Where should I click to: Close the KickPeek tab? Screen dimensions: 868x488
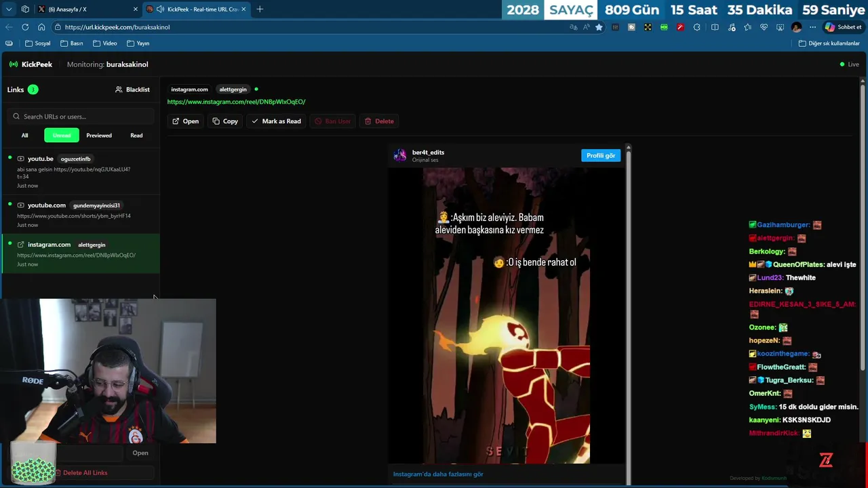pos(243,9)
